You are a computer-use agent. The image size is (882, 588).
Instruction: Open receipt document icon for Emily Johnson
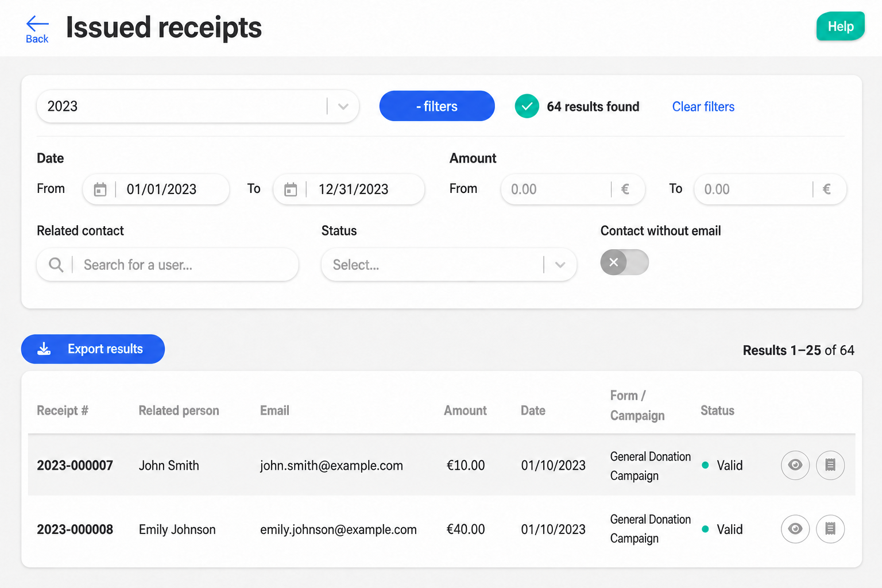830,529
